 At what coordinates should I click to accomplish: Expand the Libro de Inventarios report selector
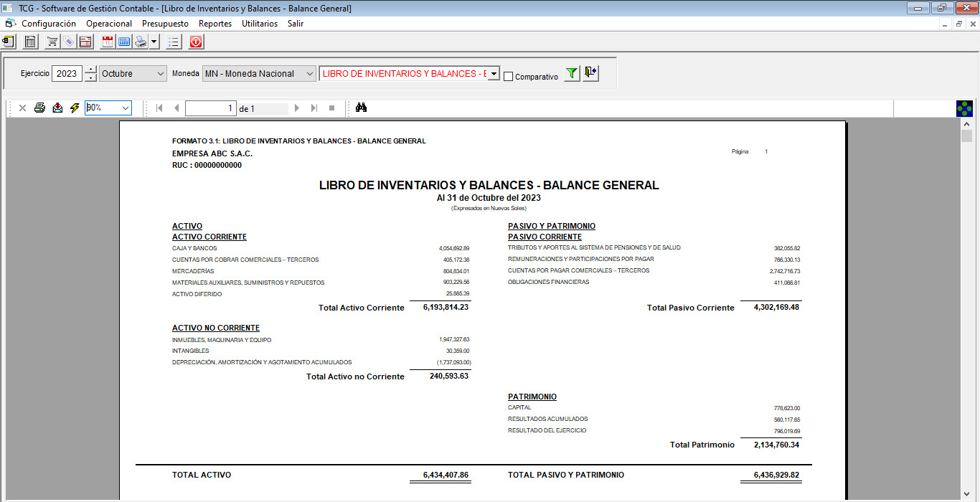point(493,74)
